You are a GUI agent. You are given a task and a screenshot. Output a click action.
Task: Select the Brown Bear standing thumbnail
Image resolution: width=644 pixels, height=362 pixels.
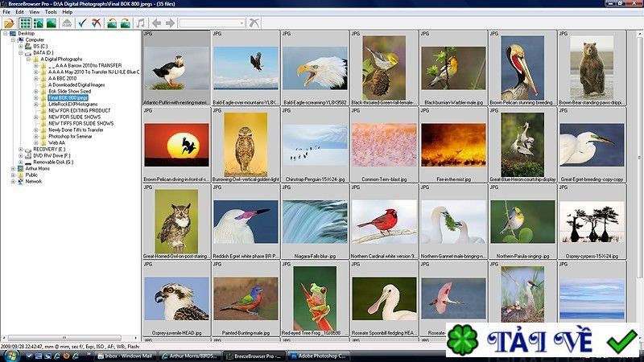(x=592, y=68)
